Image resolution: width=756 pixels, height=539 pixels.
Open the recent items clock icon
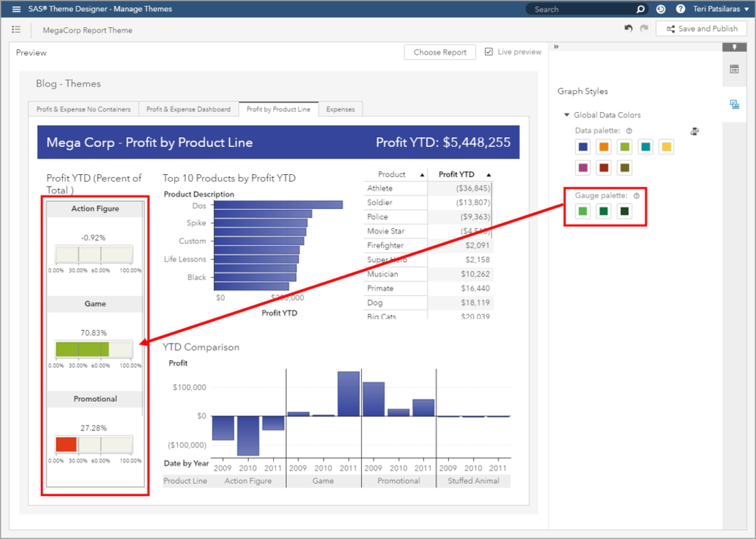pos(661,9)
